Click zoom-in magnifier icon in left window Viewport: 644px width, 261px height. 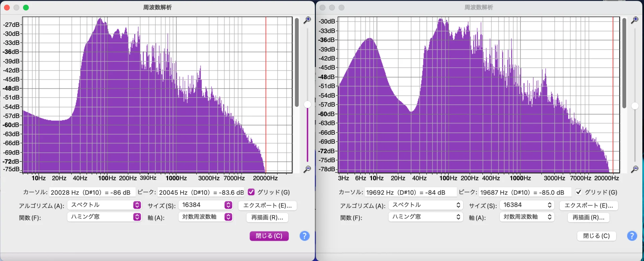(307, 20)
